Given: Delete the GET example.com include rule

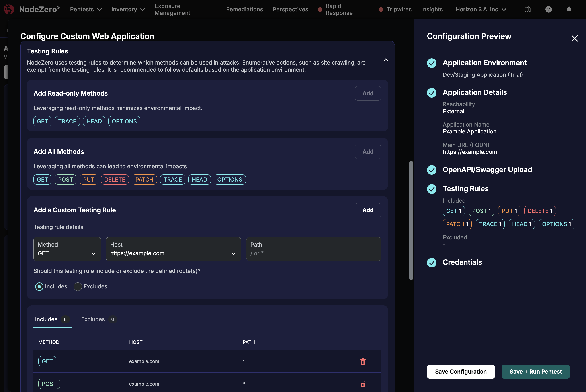Looking at the screenshot, I should pos(363,361).
